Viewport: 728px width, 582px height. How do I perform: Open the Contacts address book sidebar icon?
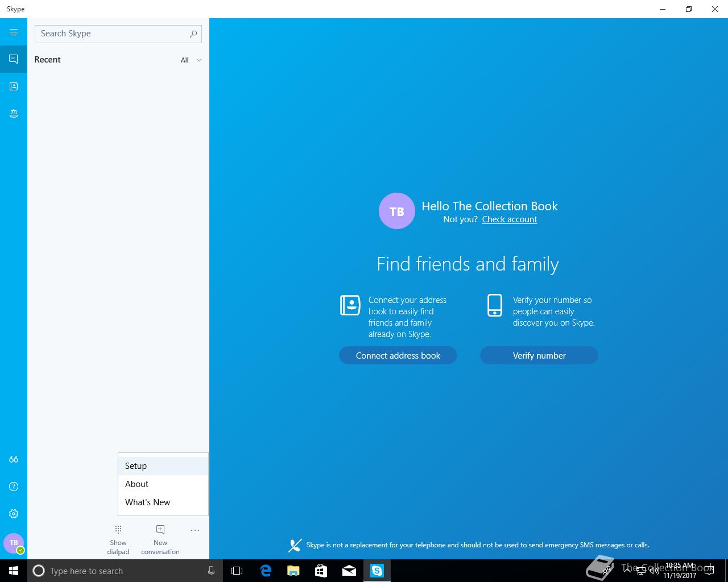[14, 86]
